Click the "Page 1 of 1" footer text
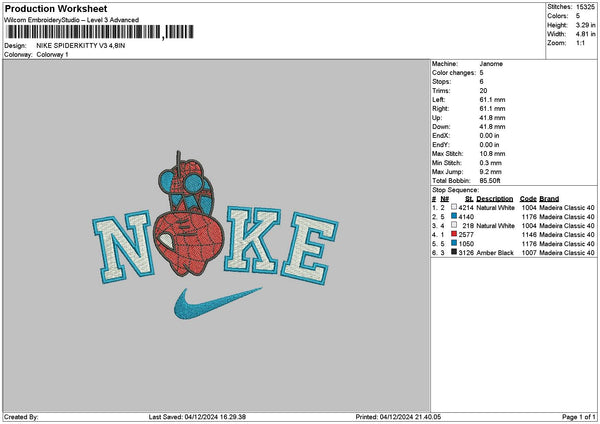Screen dimensions: 600x424 579,417
